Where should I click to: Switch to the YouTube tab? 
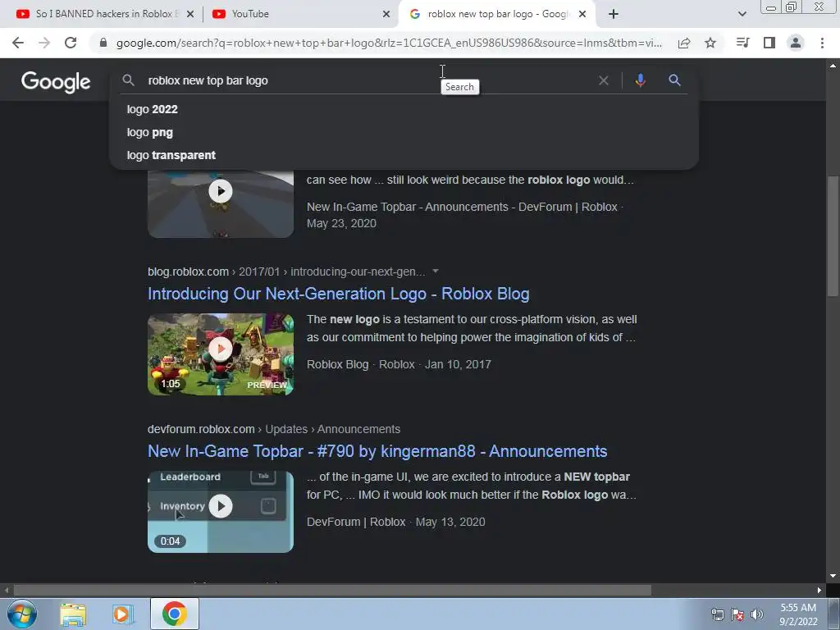click(x=300, y=14)
